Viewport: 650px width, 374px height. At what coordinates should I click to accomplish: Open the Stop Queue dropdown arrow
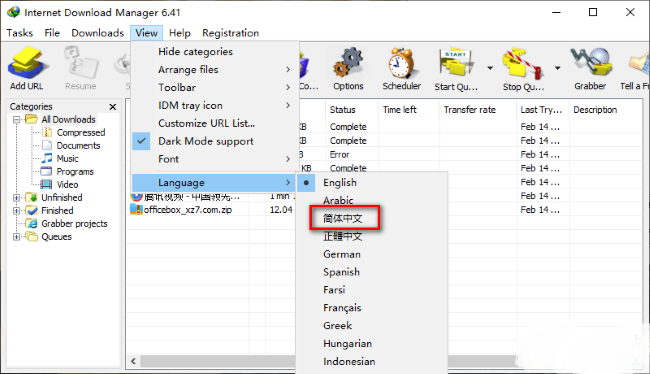click(x=558, y=68)
